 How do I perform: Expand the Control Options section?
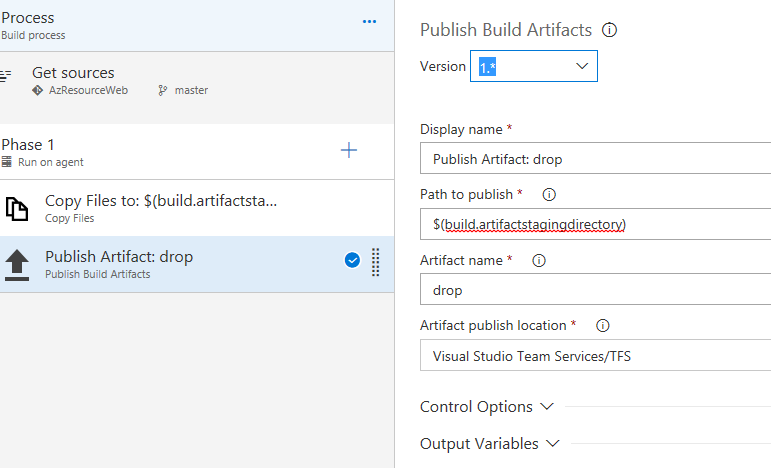(487, 407)
